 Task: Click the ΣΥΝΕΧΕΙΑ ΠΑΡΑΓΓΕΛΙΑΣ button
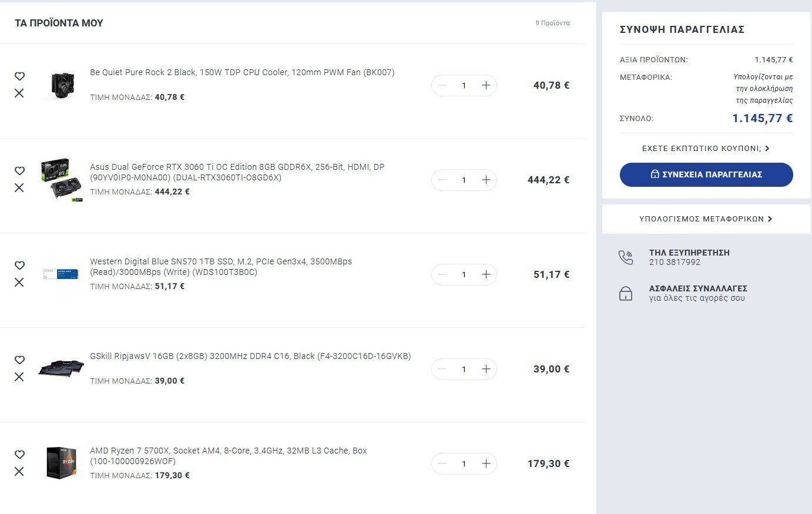(706, 174)
